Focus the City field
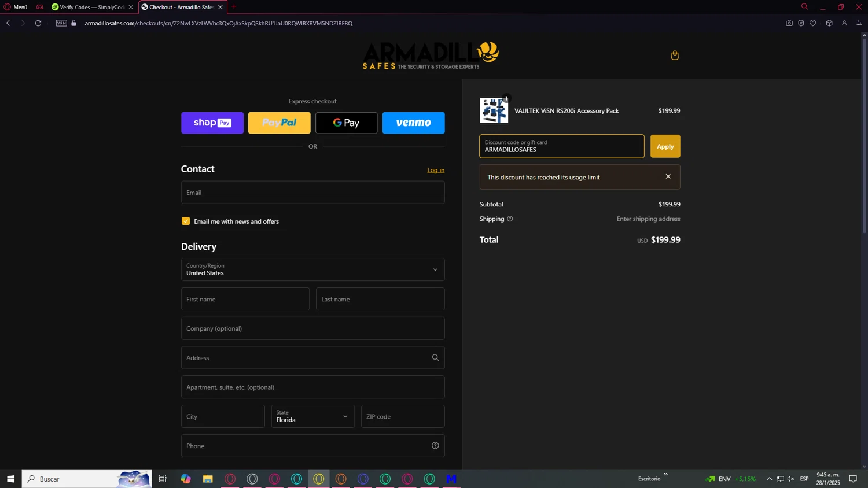The width and height of the screenshot is (868, 488). 223,416
